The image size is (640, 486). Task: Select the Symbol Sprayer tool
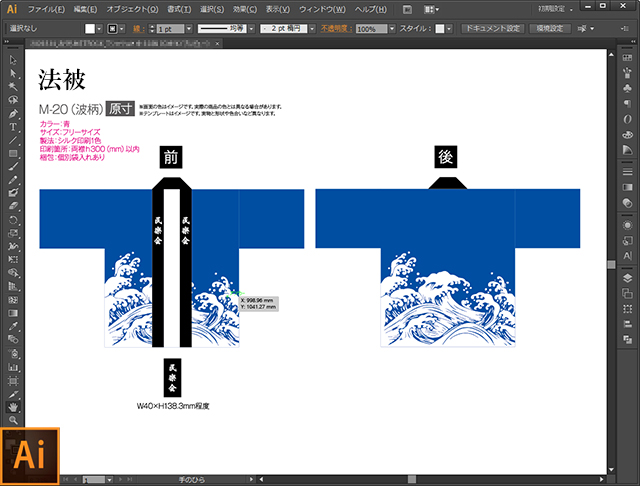pyautogui.click(x=13, y=353)
